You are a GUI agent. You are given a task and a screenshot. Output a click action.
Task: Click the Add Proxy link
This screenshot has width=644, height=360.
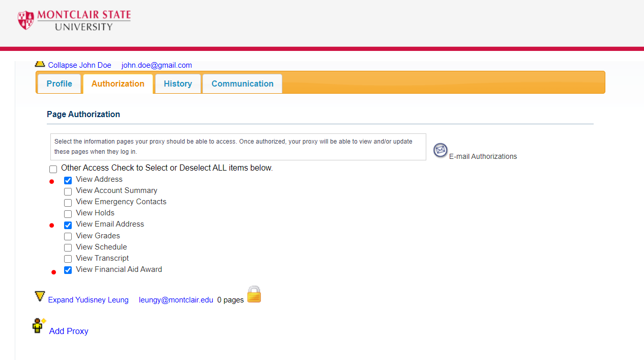tap(69, 331)
